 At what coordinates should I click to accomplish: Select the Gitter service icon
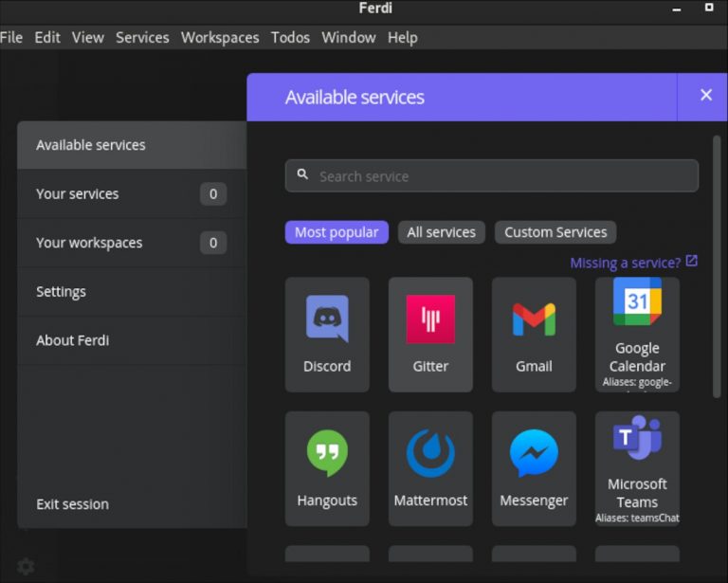[x=430, y=334]
